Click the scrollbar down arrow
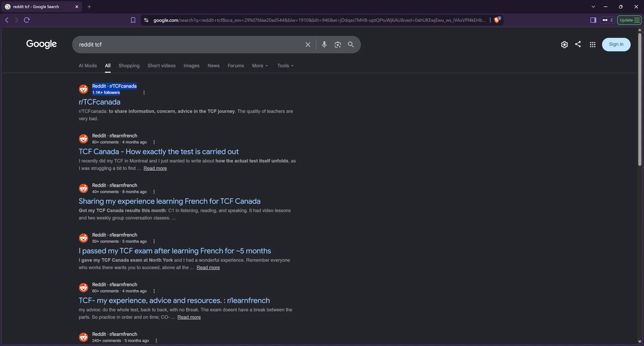 640,342
